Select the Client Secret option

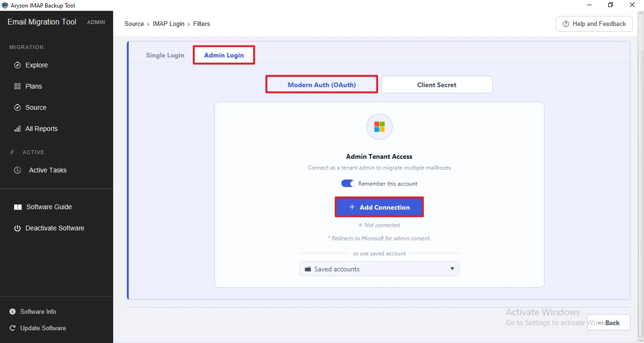(x=437, y=85)
